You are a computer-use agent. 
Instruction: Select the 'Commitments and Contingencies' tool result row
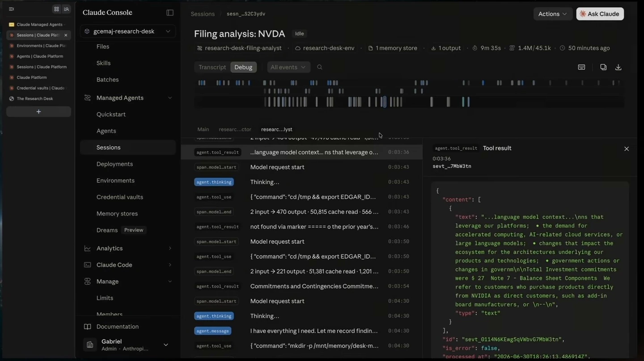coord(302,286)
